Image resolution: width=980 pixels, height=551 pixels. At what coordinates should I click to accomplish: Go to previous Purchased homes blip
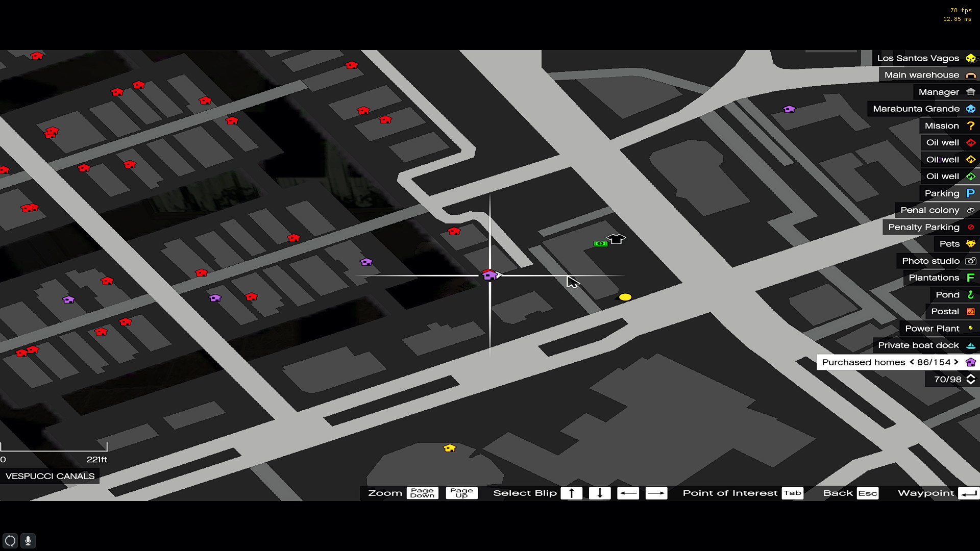pyautogui.click(x=912, y=362)
